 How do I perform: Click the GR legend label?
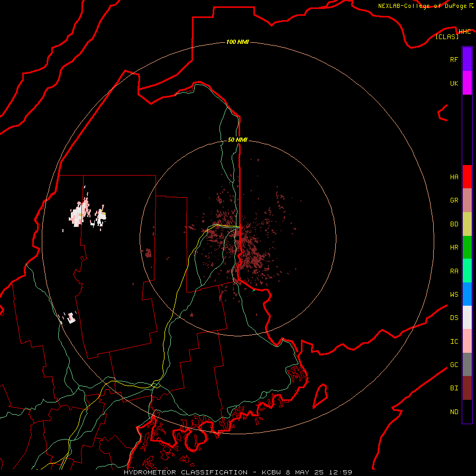454,200
